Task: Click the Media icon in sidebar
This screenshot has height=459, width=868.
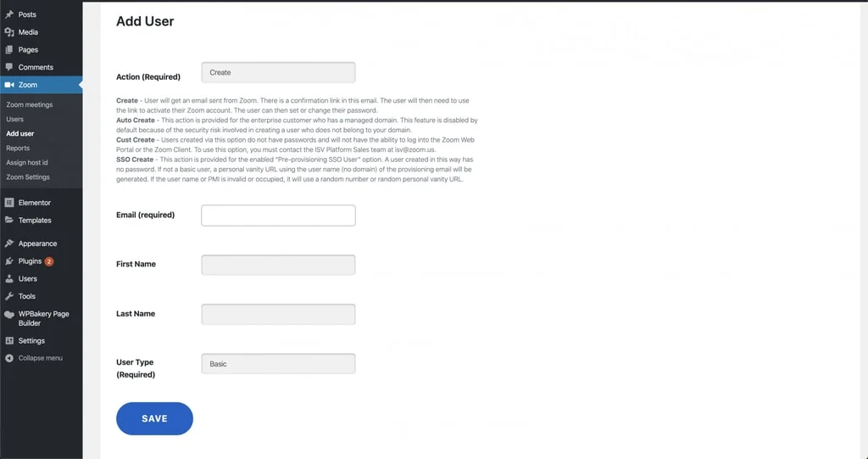Action: coord(9,32)
